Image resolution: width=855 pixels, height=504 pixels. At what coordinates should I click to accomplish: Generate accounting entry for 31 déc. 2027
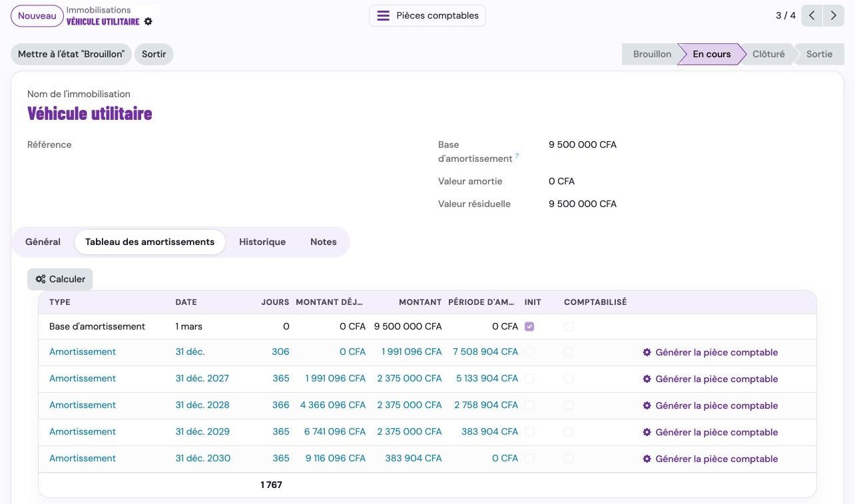(x=711, y=379)
